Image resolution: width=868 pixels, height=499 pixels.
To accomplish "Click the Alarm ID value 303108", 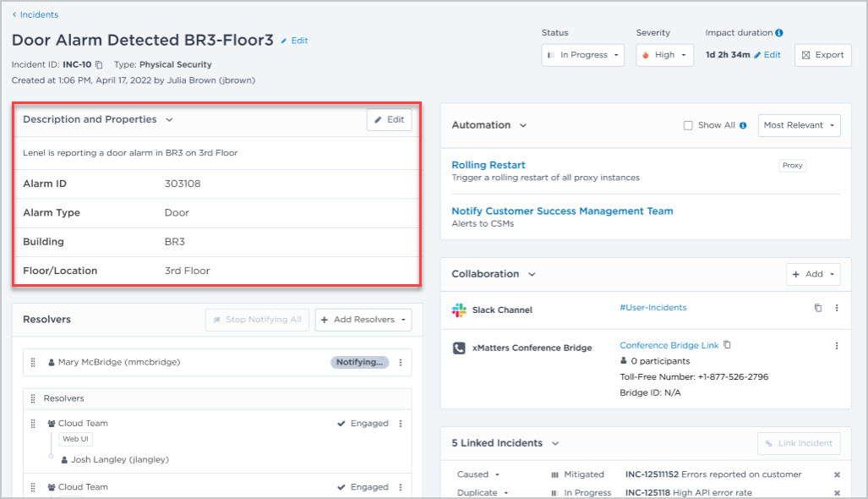I will (183, 184).
